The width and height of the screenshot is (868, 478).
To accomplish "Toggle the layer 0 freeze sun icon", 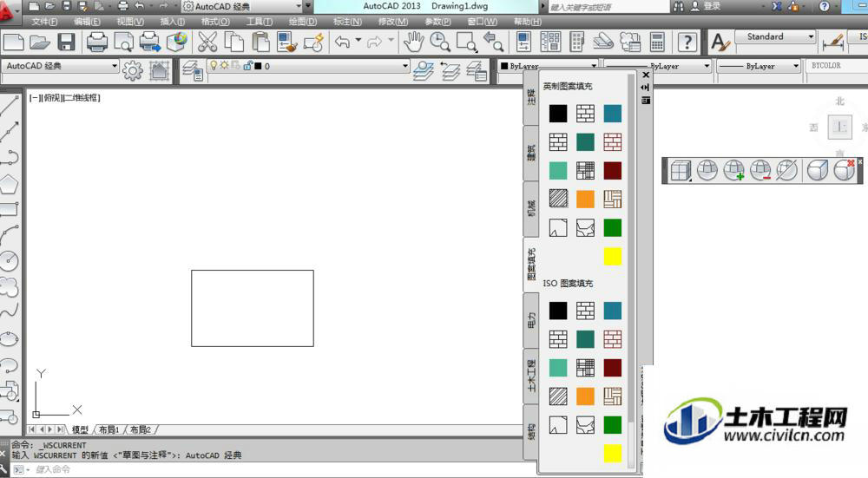I will coord(224,65).
